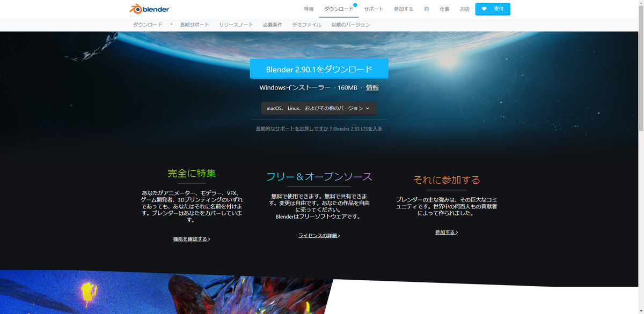Open the 約 nav item

pos(427,9)
